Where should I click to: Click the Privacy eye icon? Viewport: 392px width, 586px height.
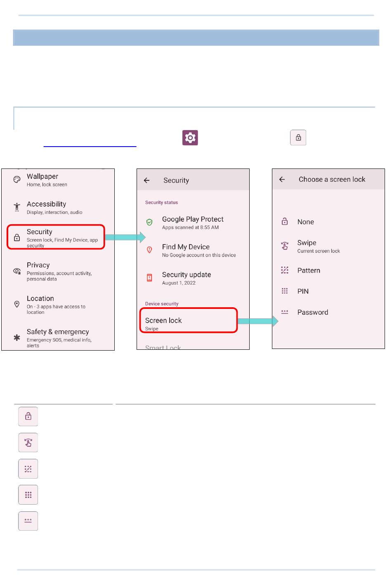tap(17, 271)
